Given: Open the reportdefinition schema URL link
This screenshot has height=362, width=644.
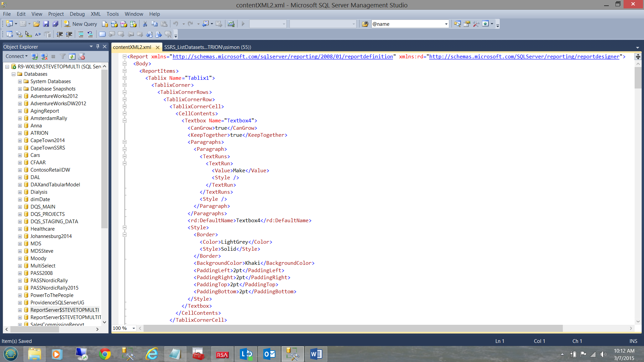Looking at the screenshot, I should (x=282, y=57).
